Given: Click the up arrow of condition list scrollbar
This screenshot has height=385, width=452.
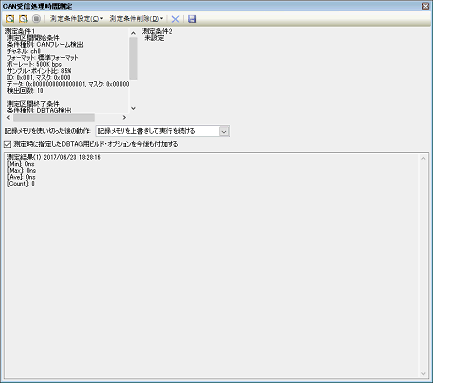Looking at the screenshot, I should coord(133,33).
